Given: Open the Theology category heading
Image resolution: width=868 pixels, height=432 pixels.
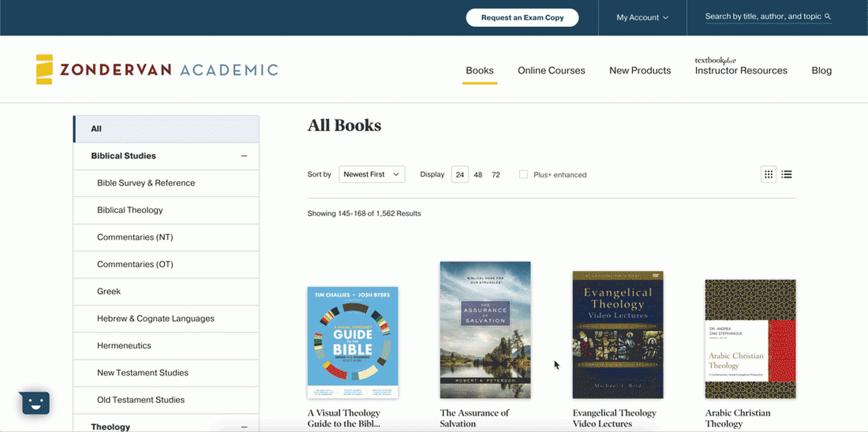Looking at the screenshot, I should tap(110, 427).
